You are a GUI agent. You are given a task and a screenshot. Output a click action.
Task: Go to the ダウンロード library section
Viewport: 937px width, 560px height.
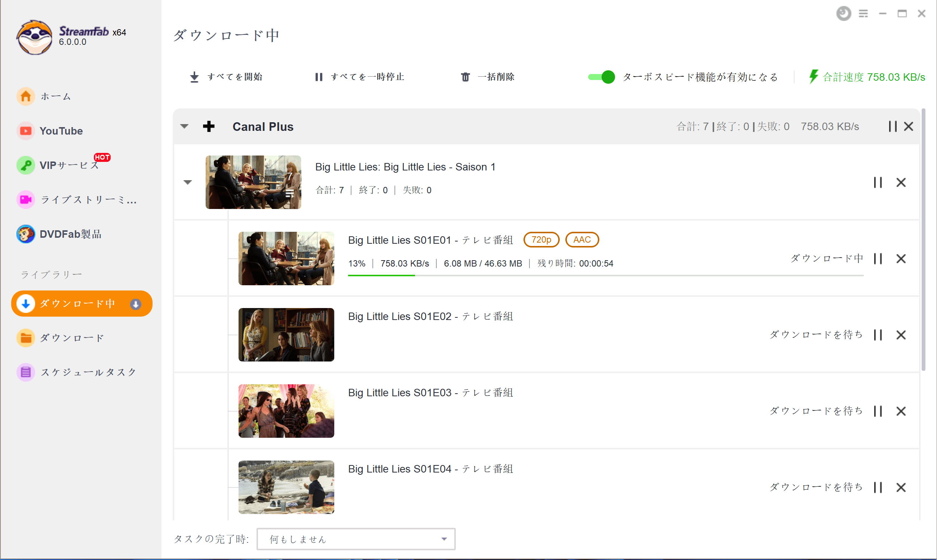point(72,338)
